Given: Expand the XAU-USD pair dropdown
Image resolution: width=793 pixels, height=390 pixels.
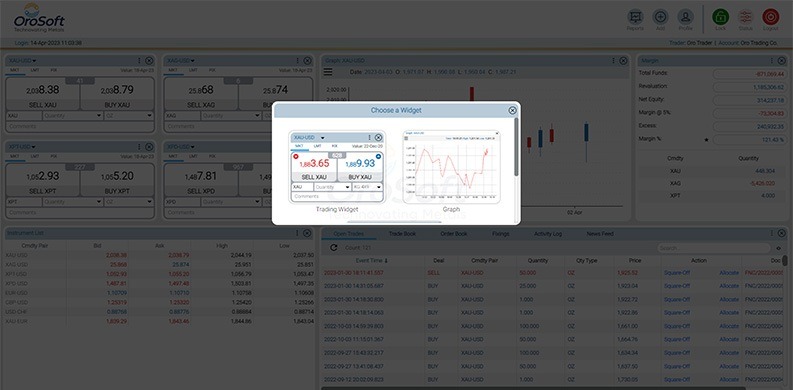Looking at the screenshot, I should pos(23,61).
